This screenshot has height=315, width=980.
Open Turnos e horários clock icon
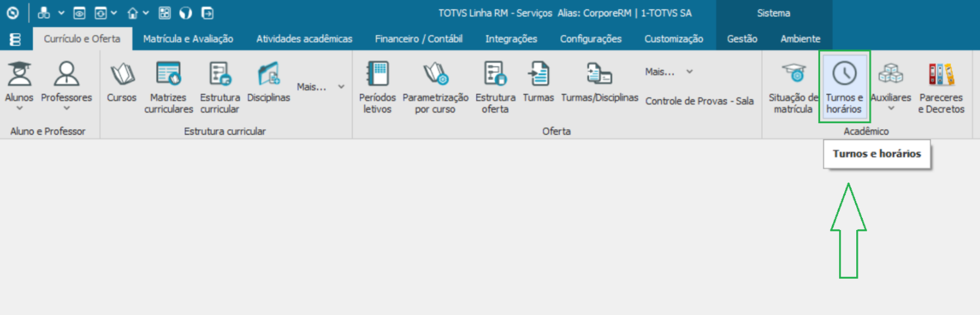(844, 73)
